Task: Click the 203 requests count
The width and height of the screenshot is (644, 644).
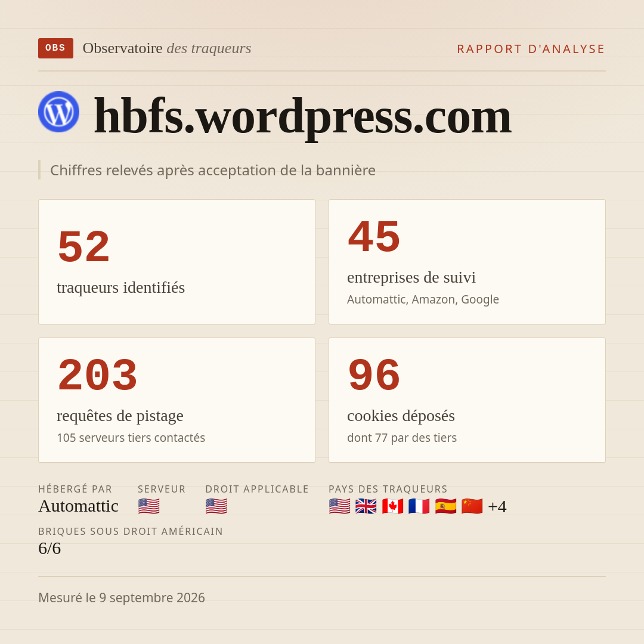Action: pos(97,375)
